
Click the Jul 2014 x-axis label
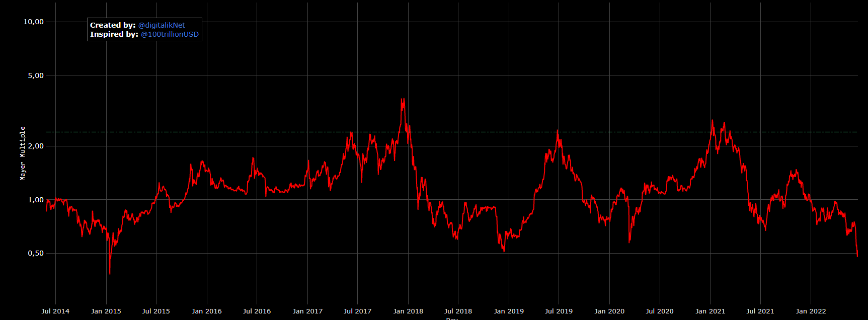[x=55, y=311]
